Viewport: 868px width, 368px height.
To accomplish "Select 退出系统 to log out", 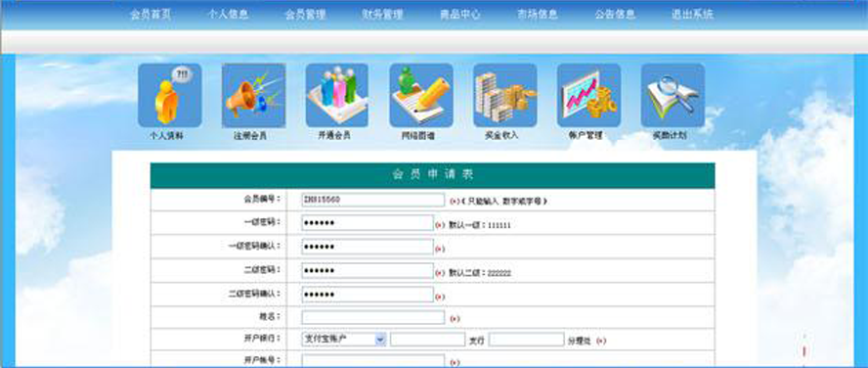I will tap(692, 15).
